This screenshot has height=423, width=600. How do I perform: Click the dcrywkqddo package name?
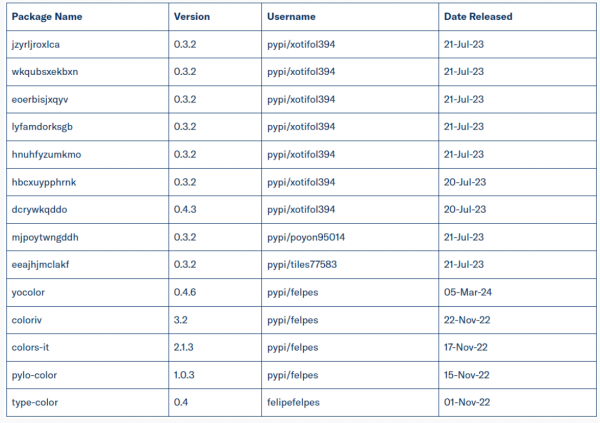click(x=39, y=209)
